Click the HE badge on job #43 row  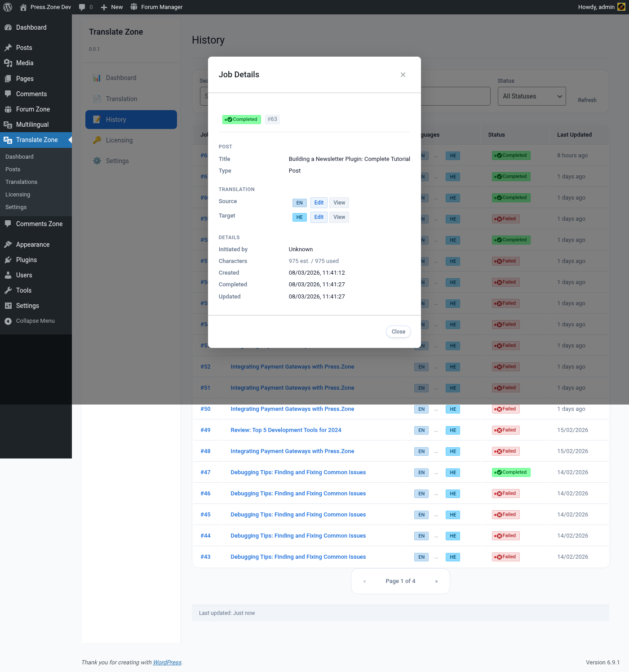[x=453, y=557]
